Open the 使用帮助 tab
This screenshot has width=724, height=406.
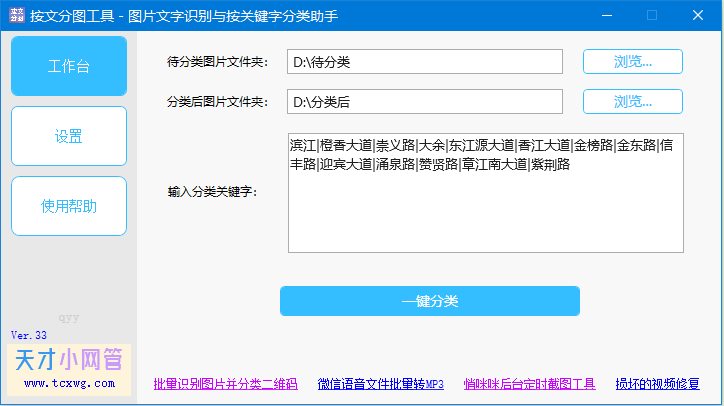point(69,206)
